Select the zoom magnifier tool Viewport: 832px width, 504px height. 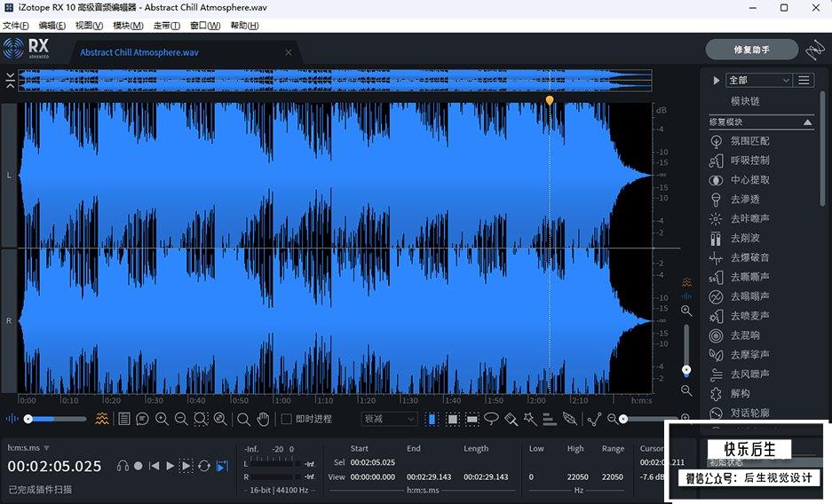243,420
